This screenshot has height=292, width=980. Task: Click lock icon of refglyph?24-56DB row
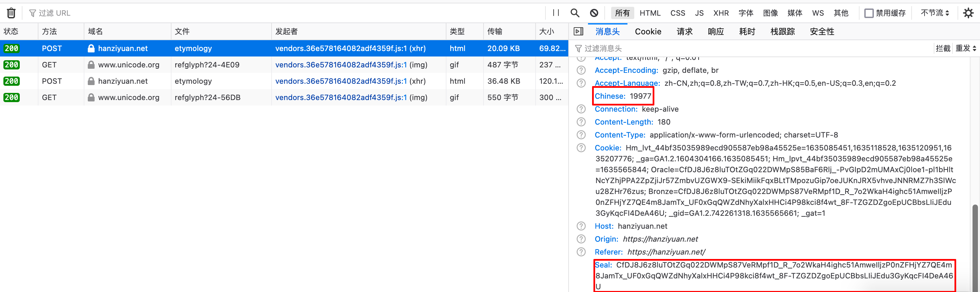tap(91, 97)
